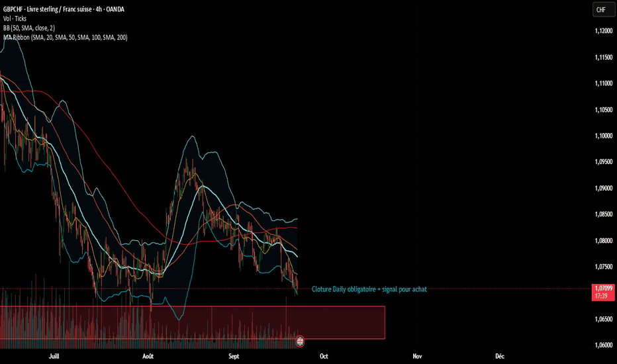
Task: Click the Oct time axis label
Action: click(324, 356)
